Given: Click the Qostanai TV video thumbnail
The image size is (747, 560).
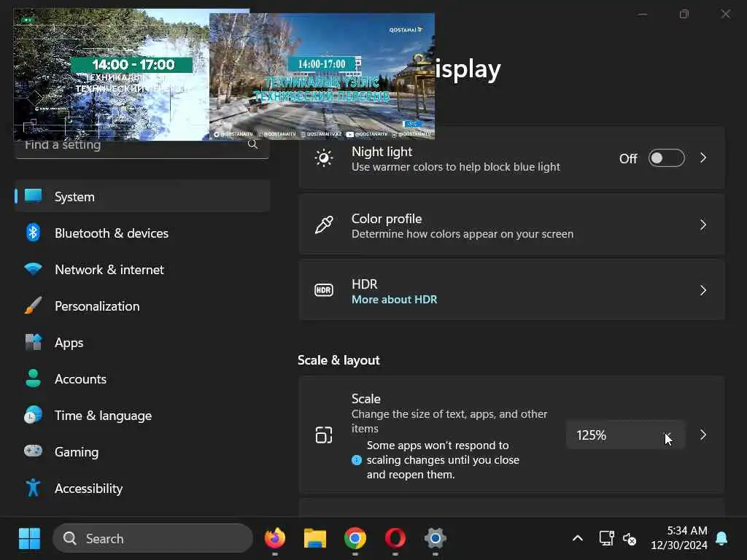Looking at the screenshot, I should click(x=322, y=76).
